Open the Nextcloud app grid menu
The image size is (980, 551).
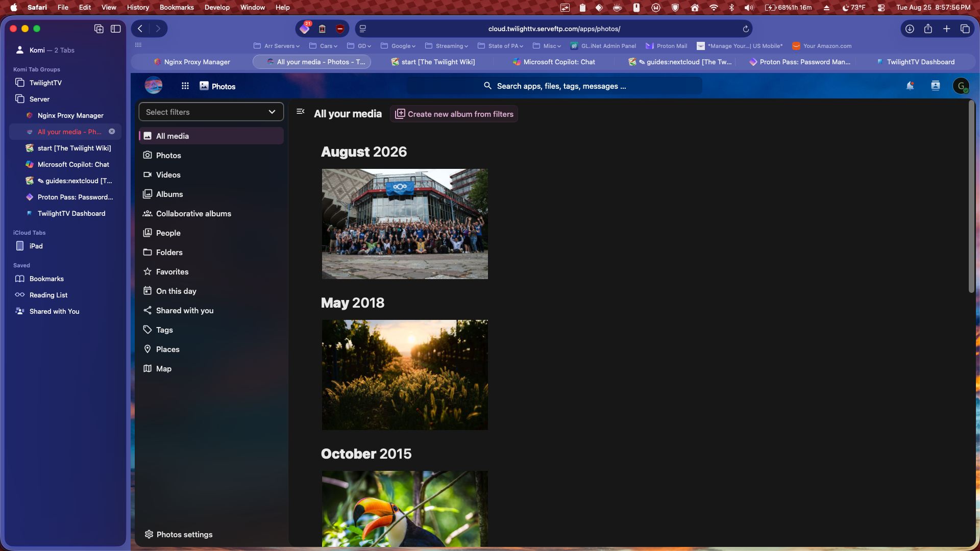[x=185, y=86]
